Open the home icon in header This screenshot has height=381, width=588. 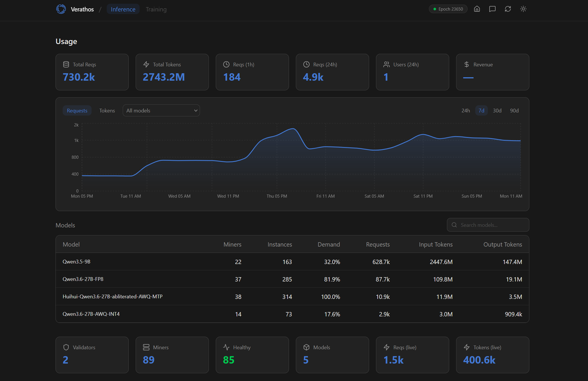(477, 9)
